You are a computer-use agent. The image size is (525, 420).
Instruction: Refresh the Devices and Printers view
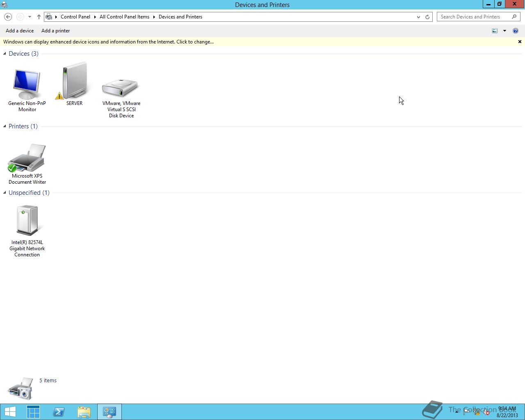(427, 17)
